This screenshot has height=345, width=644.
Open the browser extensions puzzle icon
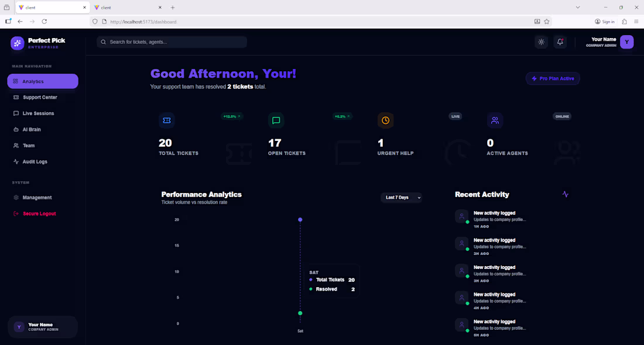[624, 21]
